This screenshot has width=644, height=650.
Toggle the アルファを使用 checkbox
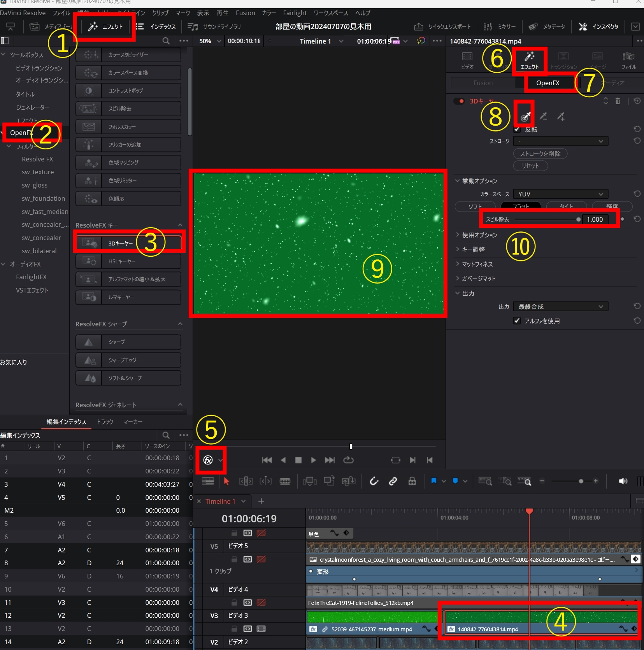coord(517,321)
